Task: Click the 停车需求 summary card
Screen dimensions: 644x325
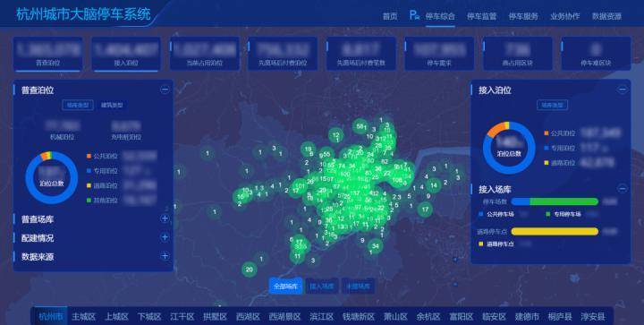Action: (439, 54)
